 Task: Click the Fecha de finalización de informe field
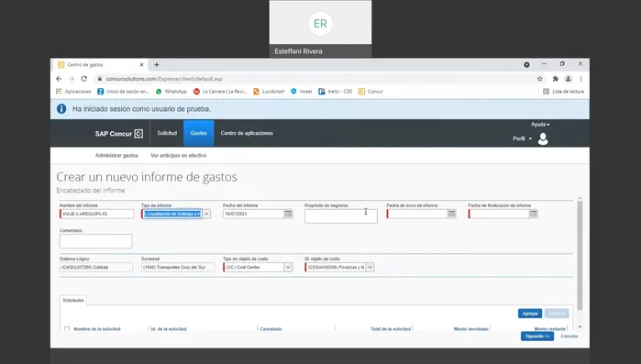pos(499,214)
